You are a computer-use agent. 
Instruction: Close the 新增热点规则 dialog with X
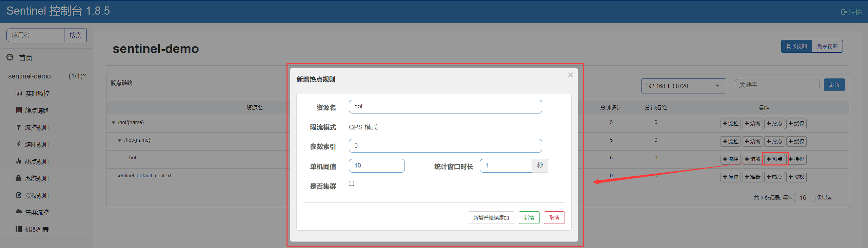(570, 75)
